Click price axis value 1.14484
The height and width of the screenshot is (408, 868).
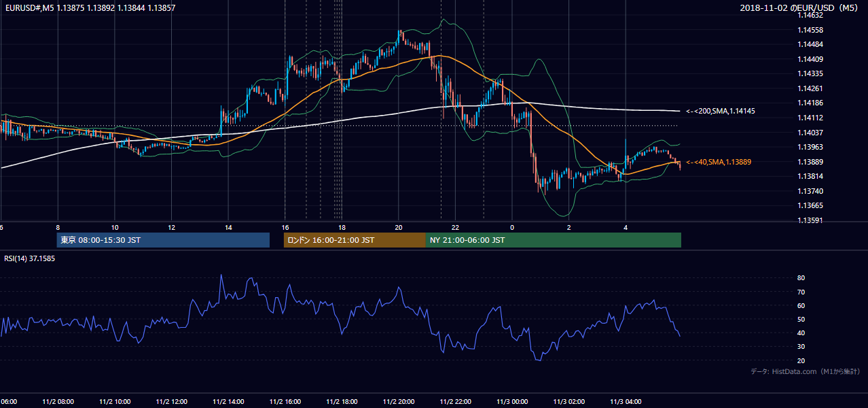(810, 44)
